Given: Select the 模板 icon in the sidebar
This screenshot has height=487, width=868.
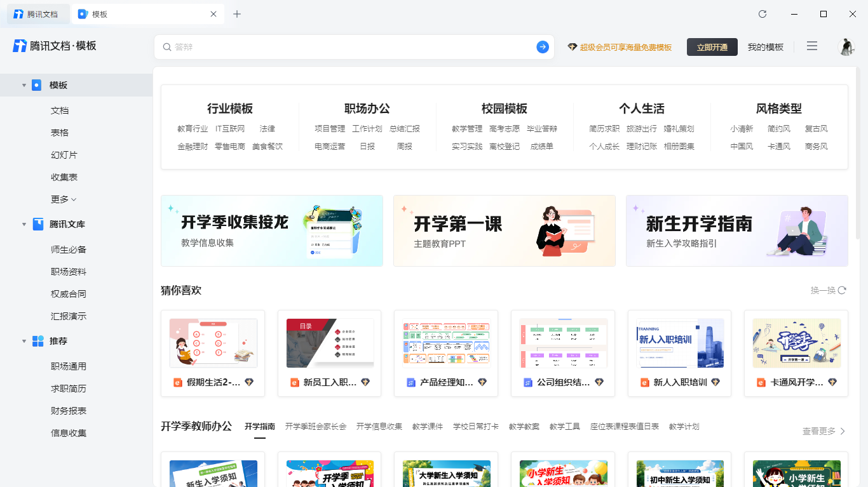Looking at the screenshot, I should [36, 84].
